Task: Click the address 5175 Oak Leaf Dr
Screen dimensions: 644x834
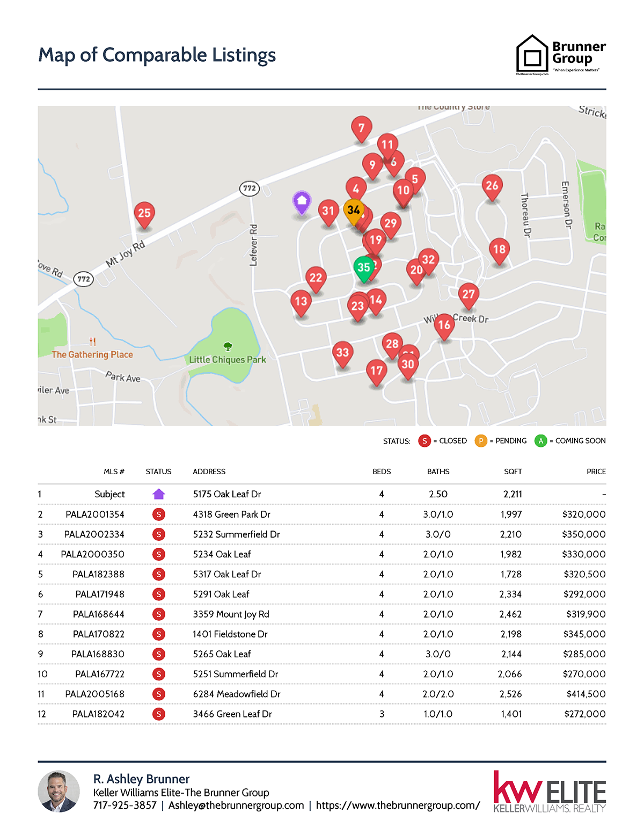Action: pyautogui.click(x=227, y=494)
